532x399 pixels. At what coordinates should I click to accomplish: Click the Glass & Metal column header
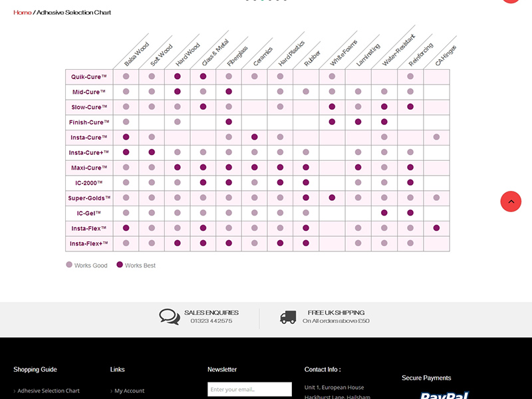coord(215,53)
